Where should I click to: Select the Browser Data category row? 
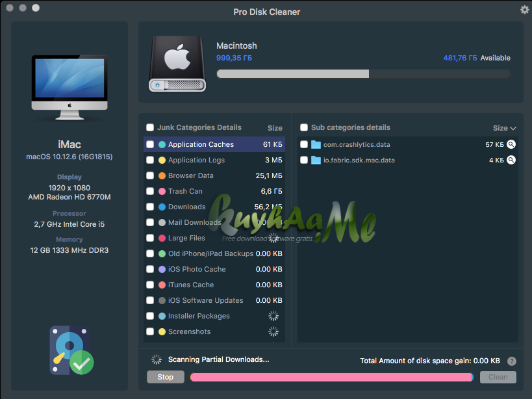[214, 175]
